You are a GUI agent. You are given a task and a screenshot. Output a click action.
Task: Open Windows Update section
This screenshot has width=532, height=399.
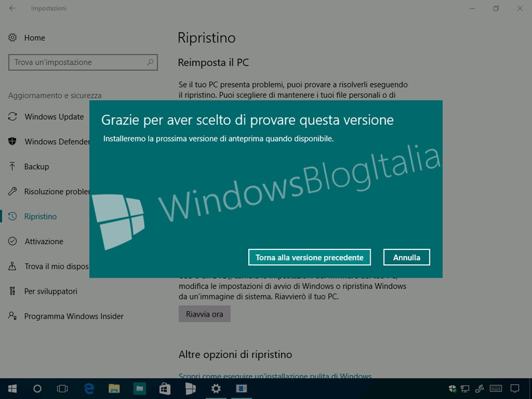54,117
